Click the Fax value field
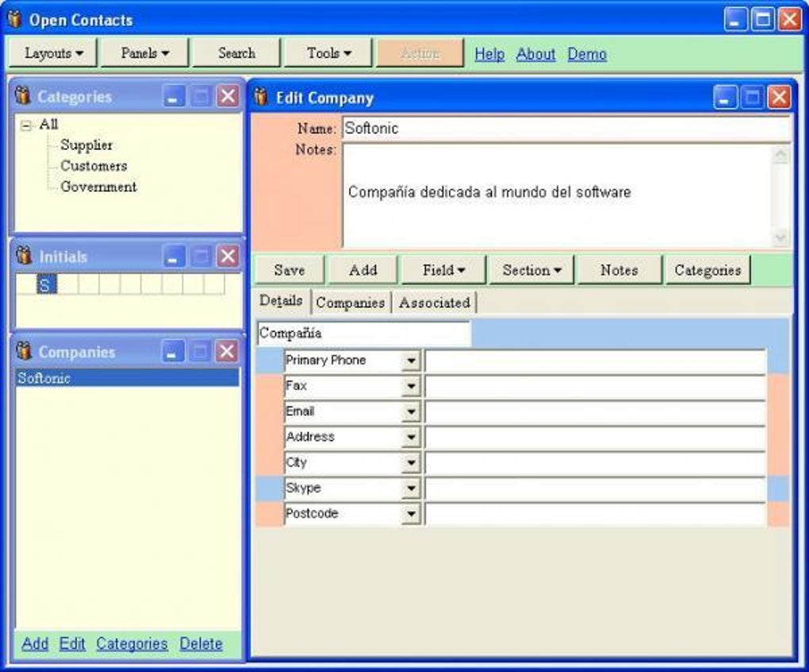Screen dimensions: 809x672 click(596, 386)
